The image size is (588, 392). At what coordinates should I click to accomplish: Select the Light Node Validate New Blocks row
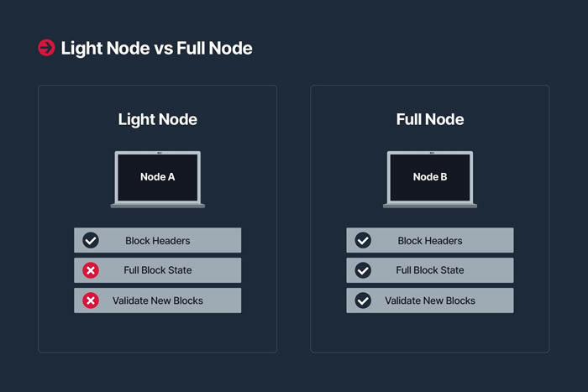(x=158, y=301)
